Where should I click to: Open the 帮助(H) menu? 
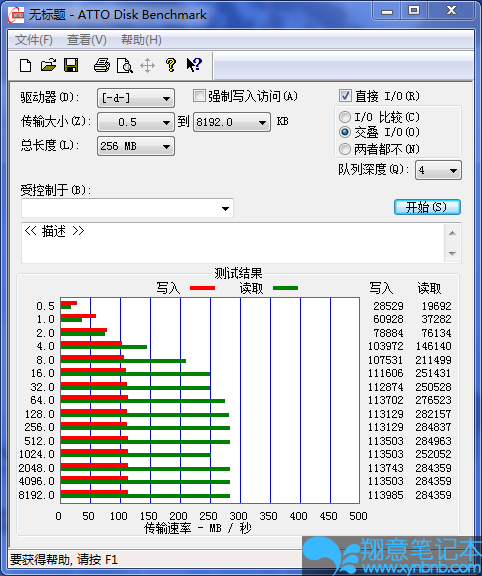141,40
